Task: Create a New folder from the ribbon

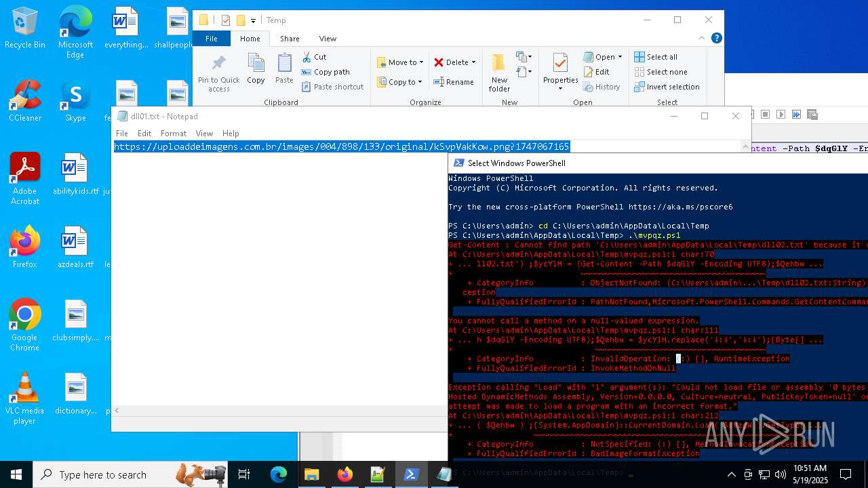Action: (499, 73)
